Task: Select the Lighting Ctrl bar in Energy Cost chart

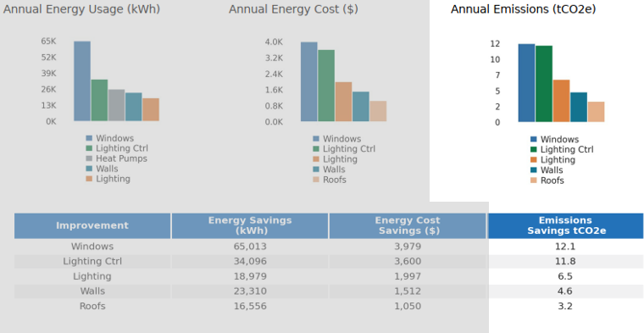Action: tap(326, 86)
